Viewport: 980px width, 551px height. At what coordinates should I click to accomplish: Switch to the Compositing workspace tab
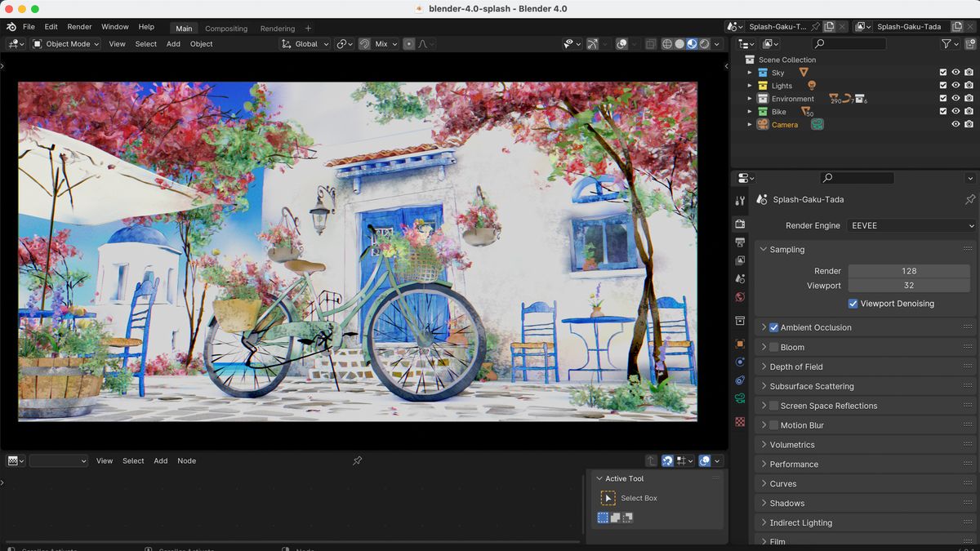click(x=226, y=28)
